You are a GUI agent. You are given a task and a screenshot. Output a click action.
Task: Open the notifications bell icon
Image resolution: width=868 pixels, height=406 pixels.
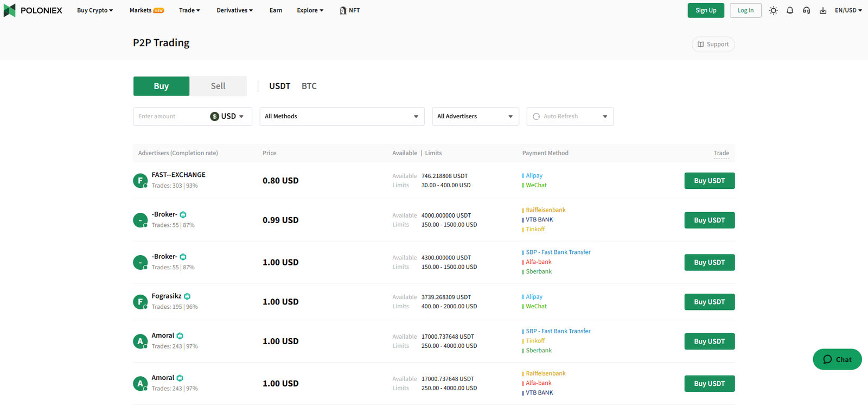point(790,10)
